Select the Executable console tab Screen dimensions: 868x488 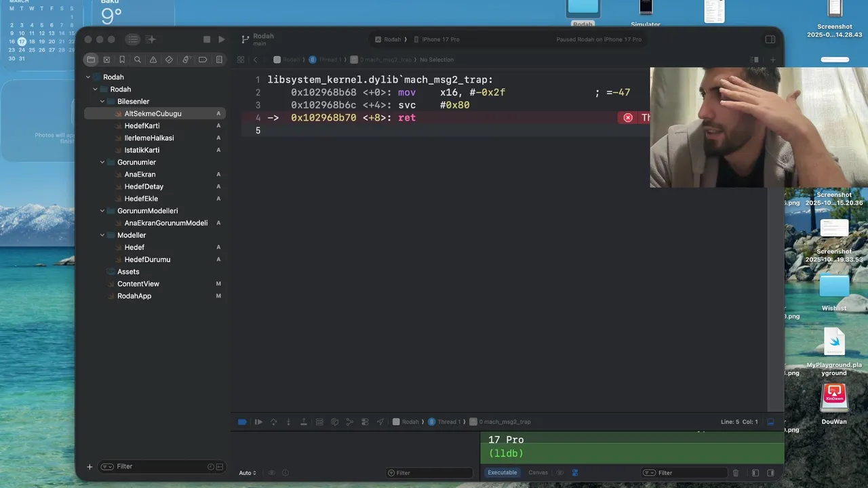click(x=502, y=472)
